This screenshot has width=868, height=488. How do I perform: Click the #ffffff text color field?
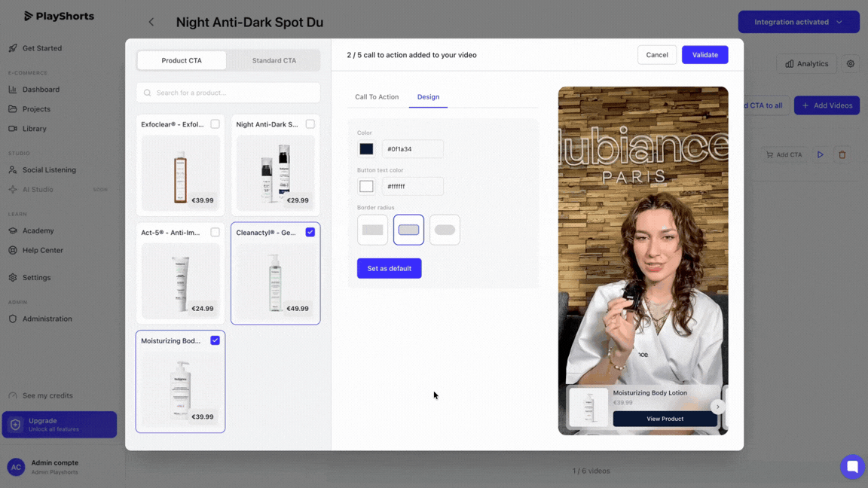[x=412, y=187]
